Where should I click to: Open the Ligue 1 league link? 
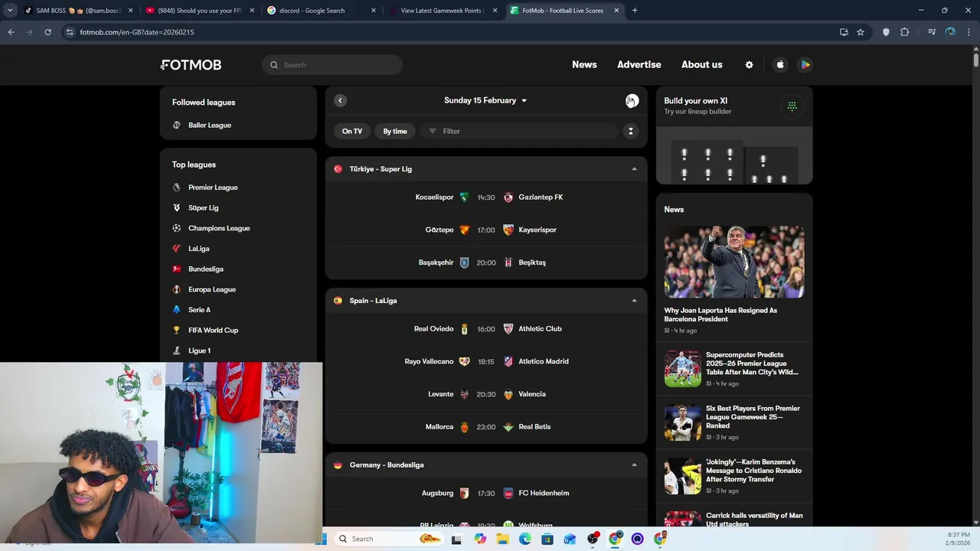199,350
